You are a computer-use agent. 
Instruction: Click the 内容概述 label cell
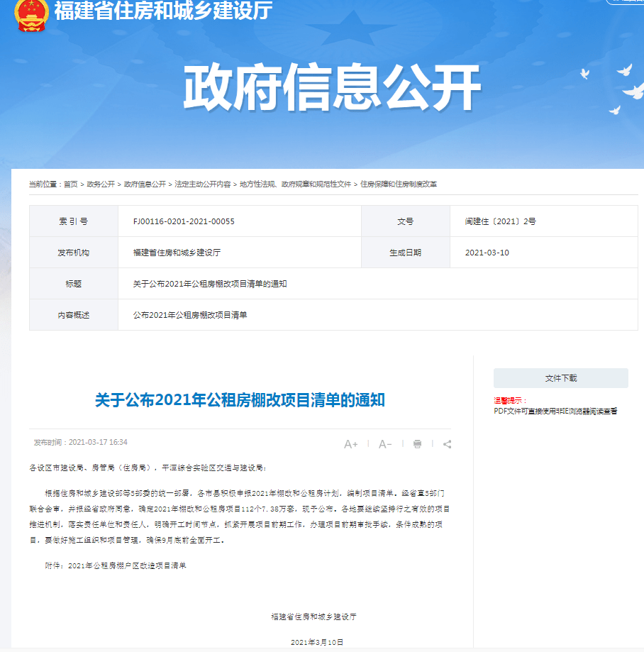(74, 315)
